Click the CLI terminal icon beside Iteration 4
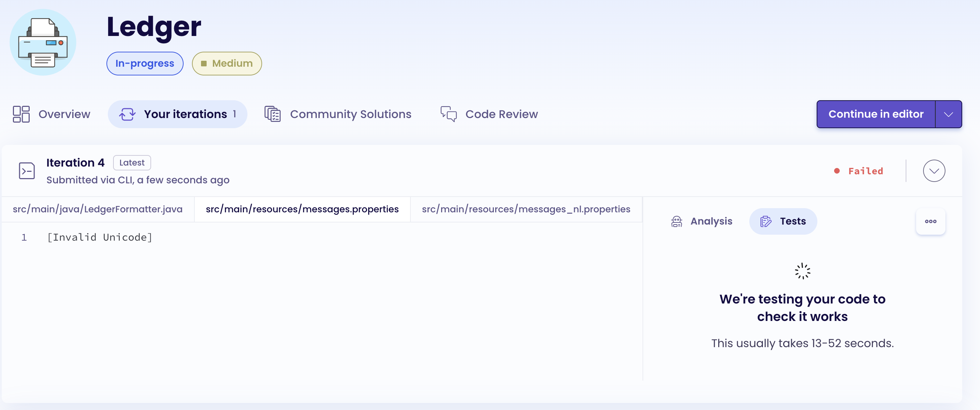980x410 pixels. pyautogui.click(x=27, y=171)
